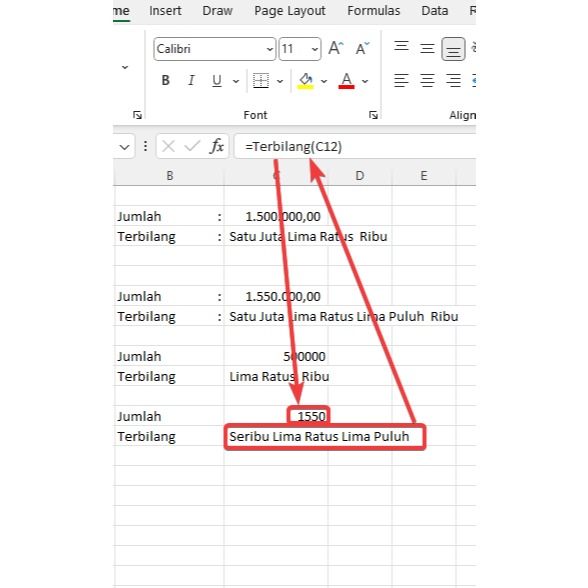Image resolution: width=588 pixels, height=588 pixels.
Task: Open the Data tab
Action: (x=435, y=10)
